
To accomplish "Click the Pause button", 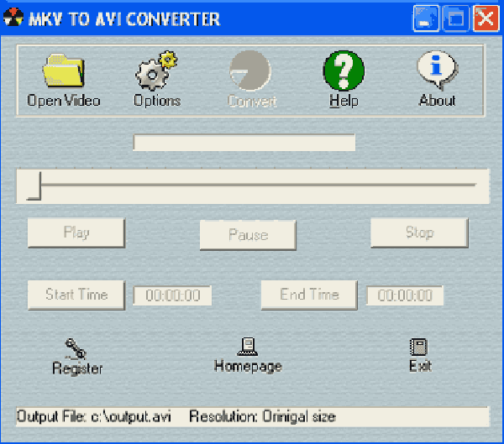I will [x=248, y=235].
